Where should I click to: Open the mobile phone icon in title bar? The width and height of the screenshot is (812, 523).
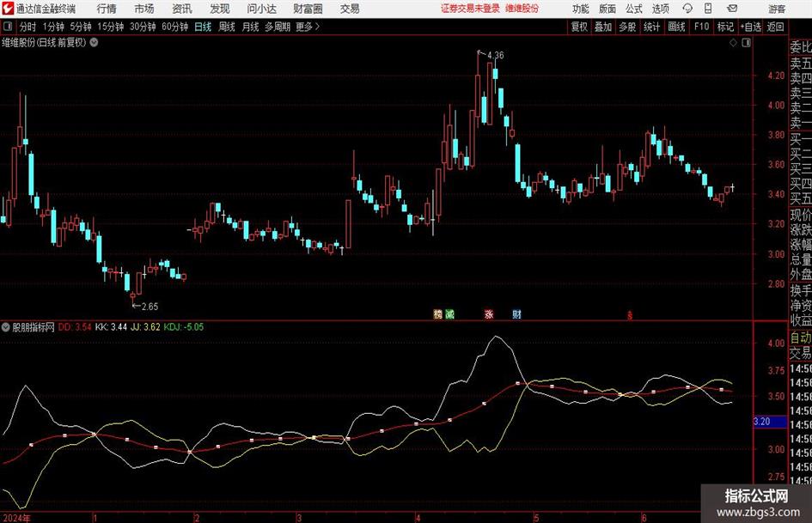(708, 9)
